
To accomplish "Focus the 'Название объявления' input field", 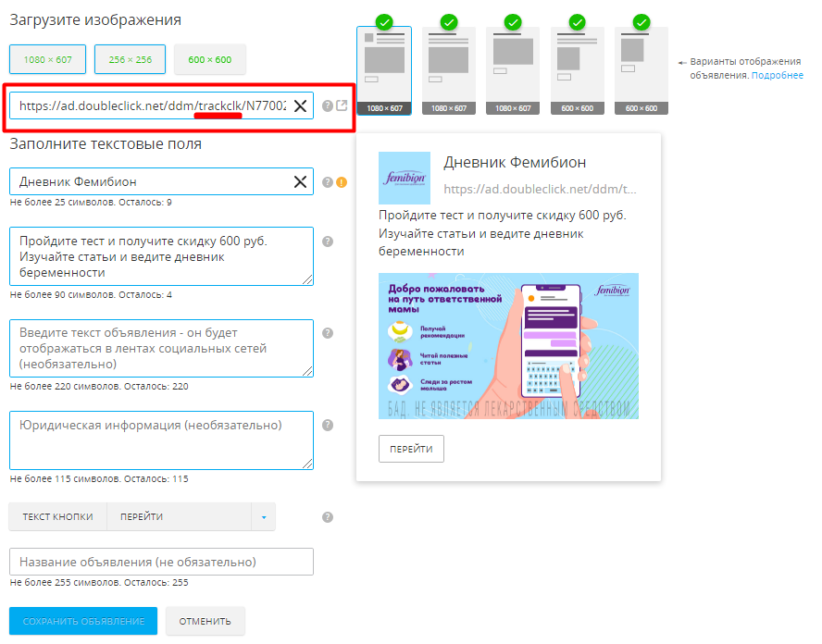I will pyautogui.click(x=161, y=562).
